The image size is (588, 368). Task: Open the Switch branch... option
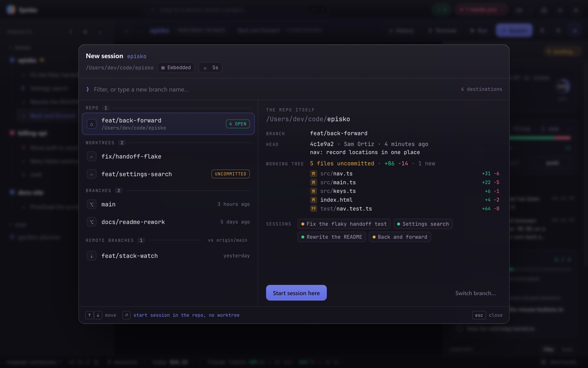[x=475, y=293]
